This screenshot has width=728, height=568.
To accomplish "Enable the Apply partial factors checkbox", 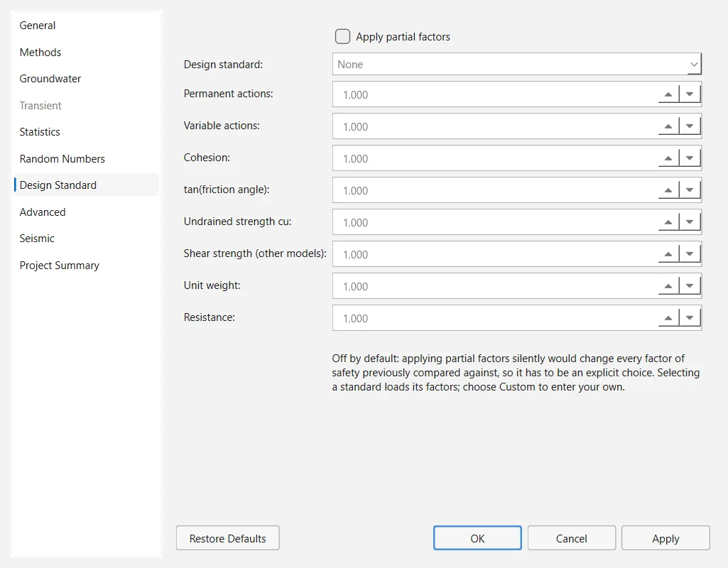I will (342, 37).
